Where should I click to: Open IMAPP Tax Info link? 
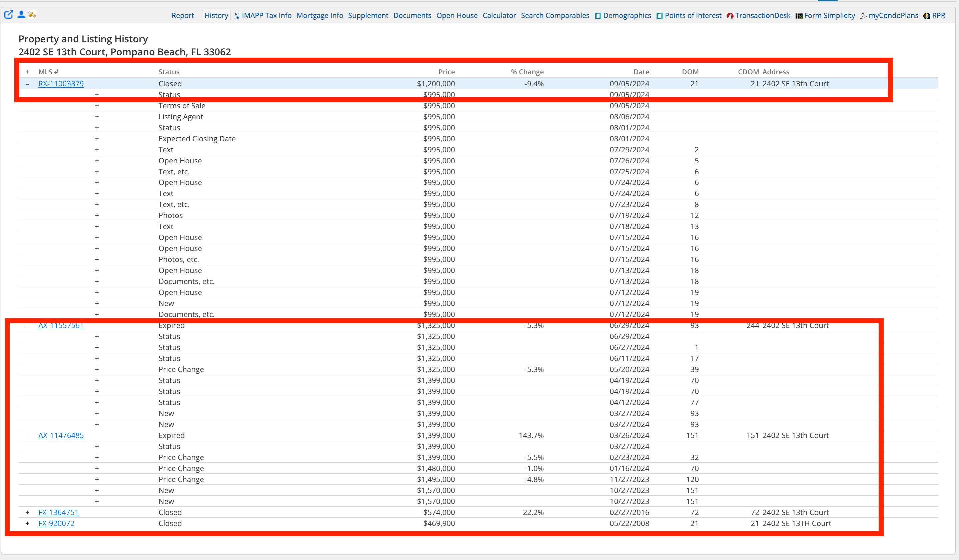pos(266,16)
